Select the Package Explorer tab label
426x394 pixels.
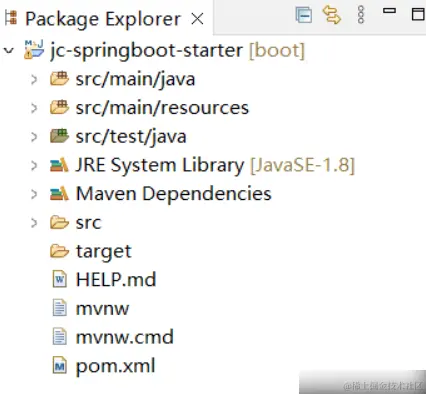[x=103, y=19]
